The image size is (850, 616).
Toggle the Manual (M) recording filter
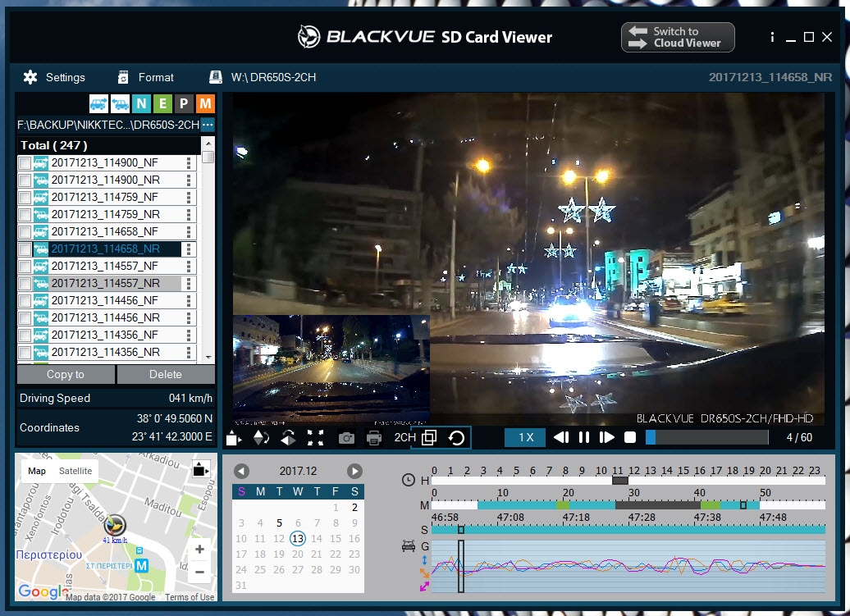(205, 103)
